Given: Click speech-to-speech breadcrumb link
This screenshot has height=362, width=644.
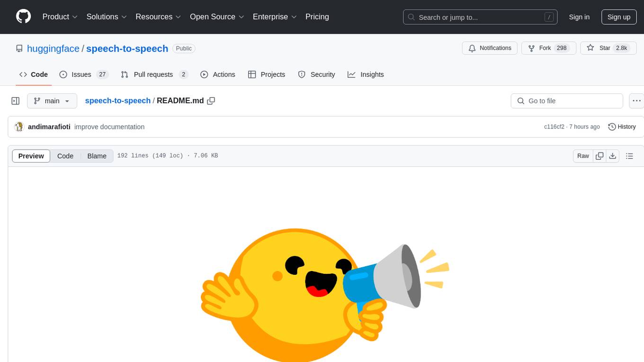Looking at the screenshot, I should [117, 100].
